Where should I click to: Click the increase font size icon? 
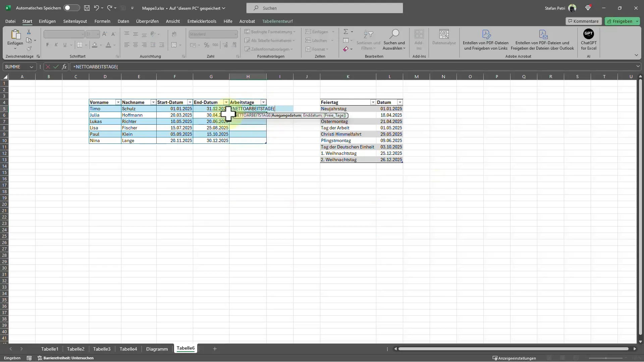pos(105,34)
